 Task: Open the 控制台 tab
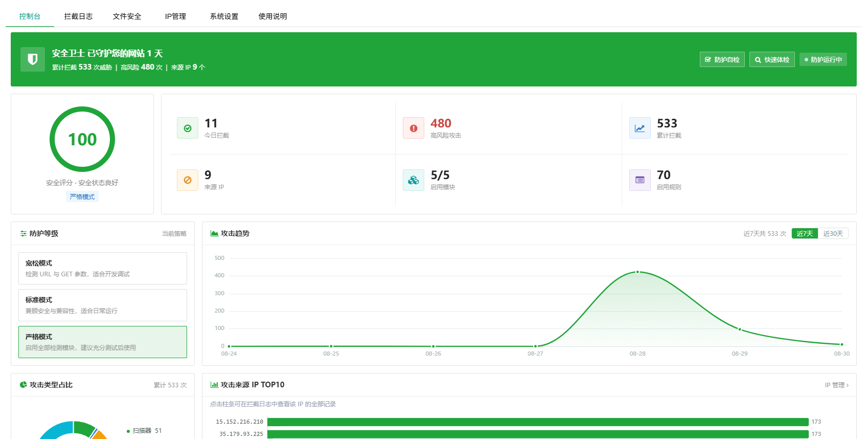coord(30,16)
